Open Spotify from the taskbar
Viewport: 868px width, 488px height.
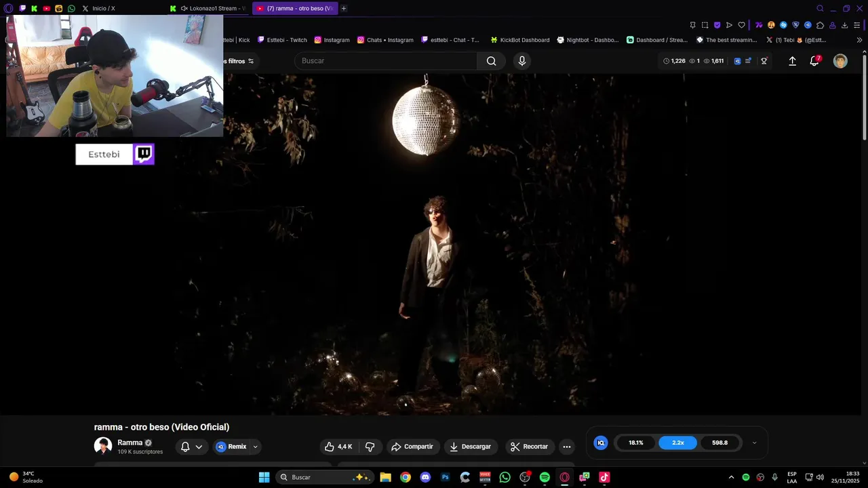tap(545, 477)
